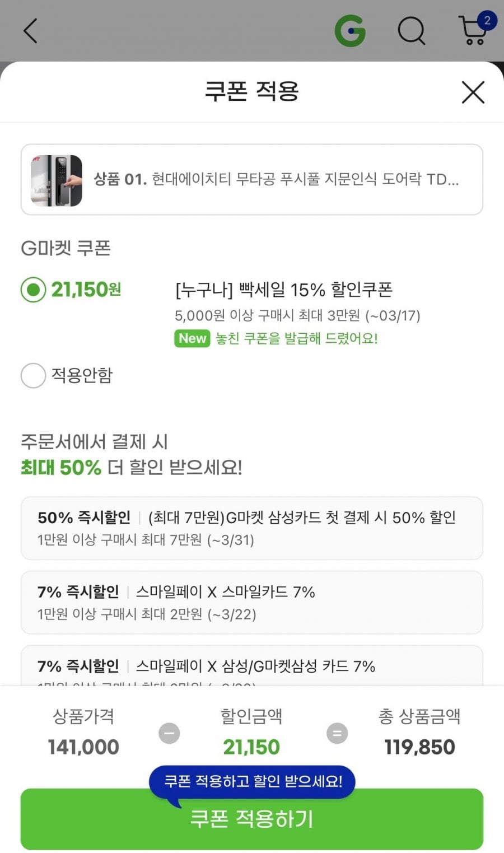Viewport: 504px width, 853px height.
Task: Tap the back arrow icon
Action: click(31, 31)
